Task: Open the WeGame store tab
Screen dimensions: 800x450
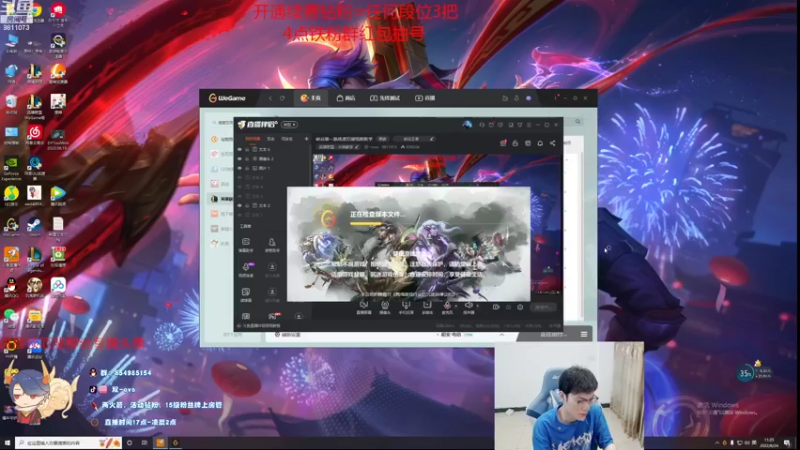Action: (346, 98)
